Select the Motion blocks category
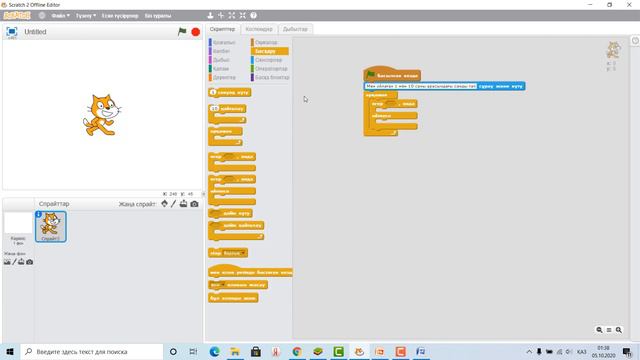 click(223, 42)
